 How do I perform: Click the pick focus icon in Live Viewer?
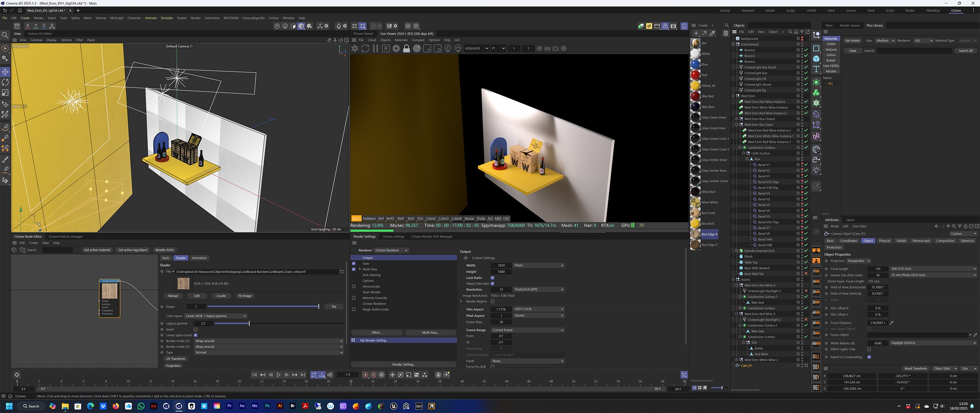[448, 49]
